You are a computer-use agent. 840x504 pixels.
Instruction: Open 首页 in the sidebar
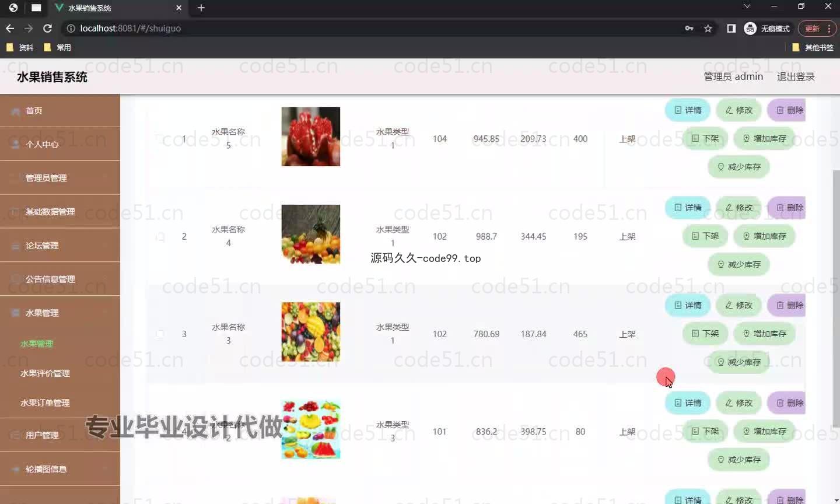point(60,110)
